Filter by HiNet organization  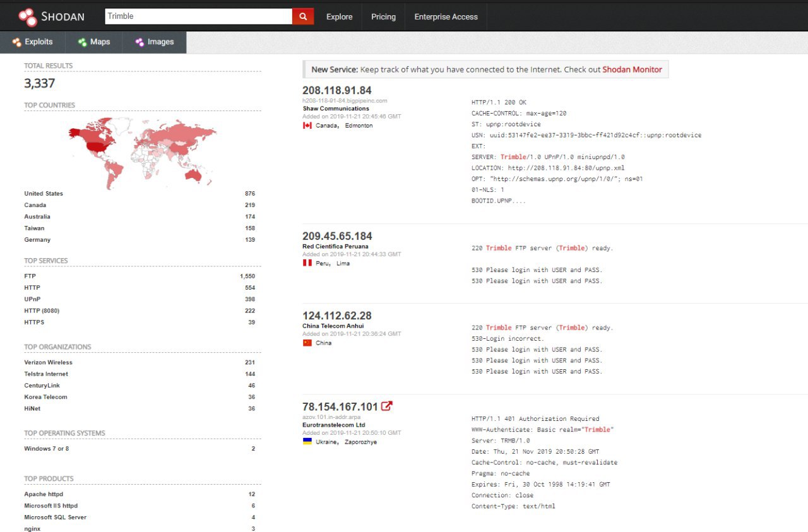pyautogui.click(x=32, y=408)
